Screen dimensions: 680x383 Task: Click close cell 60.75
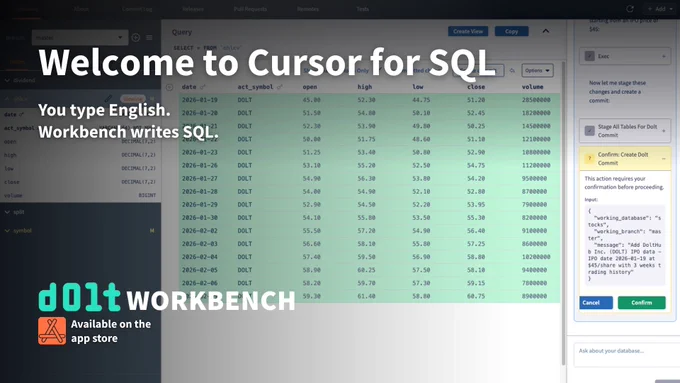pyautogui.click(x=476, y=296)
